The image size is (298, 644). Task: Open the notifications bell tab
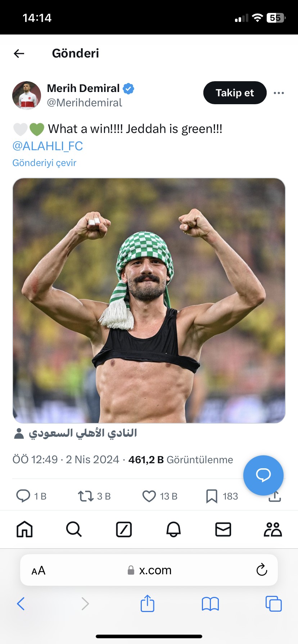click(x=173, y=529)
